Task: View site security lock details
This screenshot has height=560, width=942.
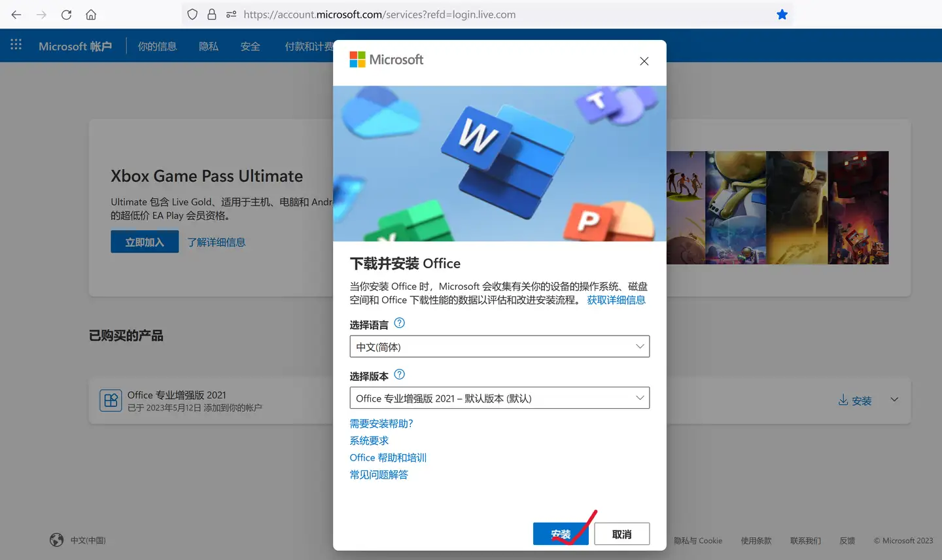Action: coord(212,14)
